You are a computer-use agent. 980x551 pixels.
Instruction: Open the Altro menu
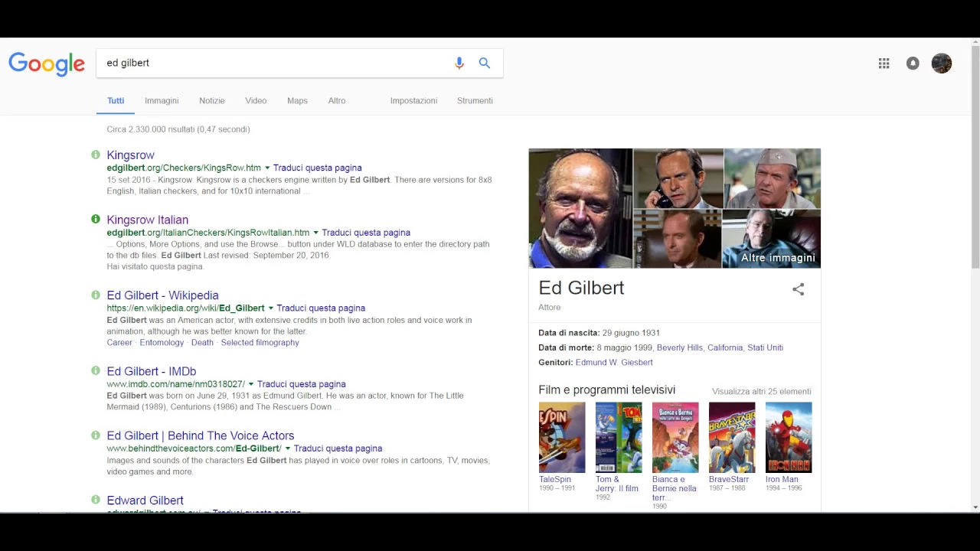[337, 101]
